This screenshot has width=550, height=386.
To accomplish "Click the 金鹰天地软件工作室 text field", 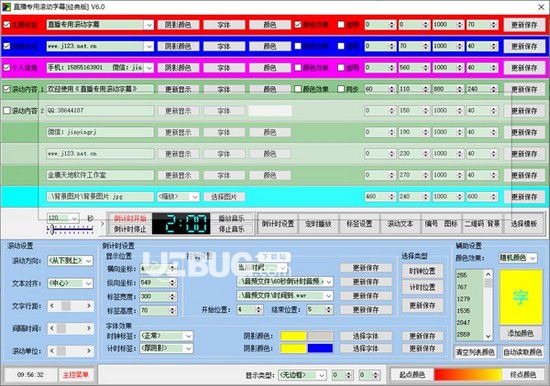I will (100, 175).
